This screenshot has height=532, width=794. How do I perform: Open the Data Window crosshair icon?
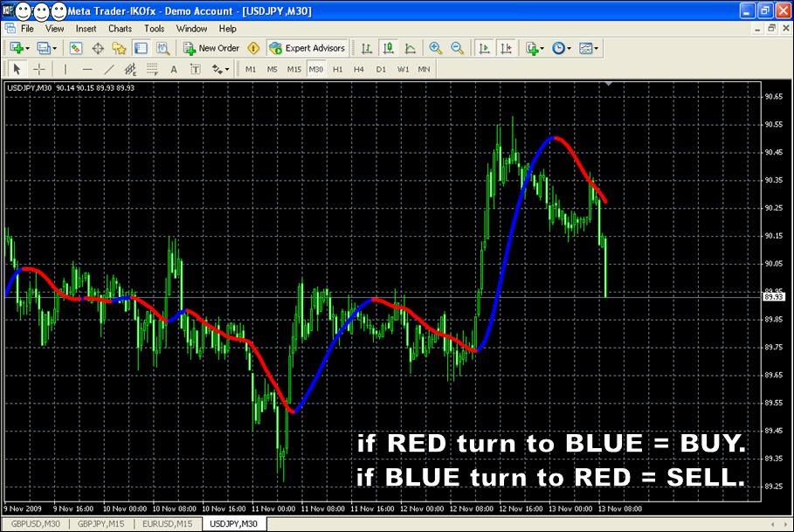pyautogui.click(x=98, y=48)
